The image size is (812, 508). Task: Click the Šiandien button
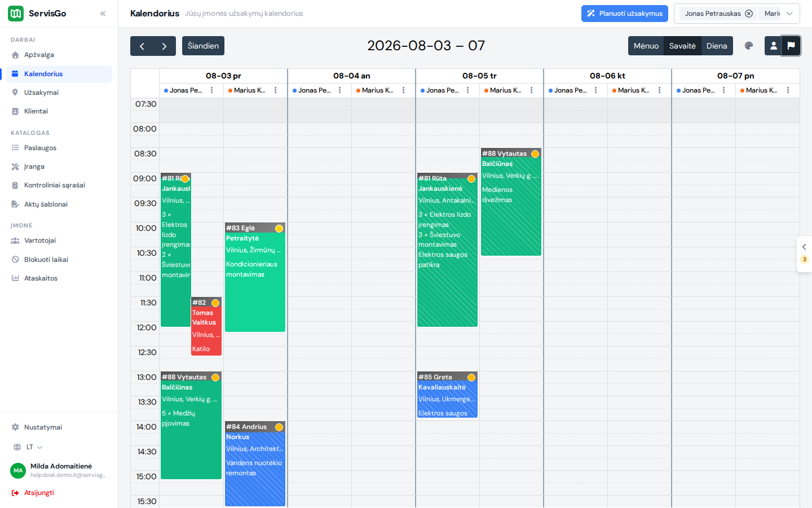[x=203, y=46]
